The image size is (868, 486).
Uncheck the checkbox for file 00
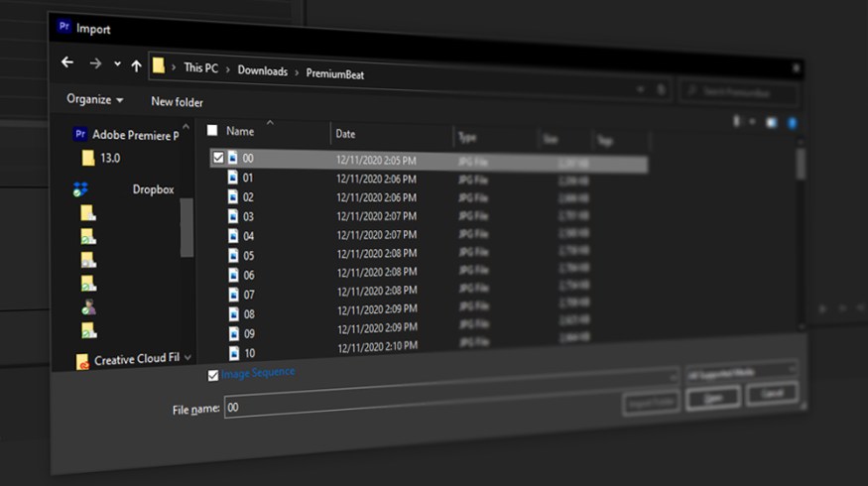tap(218, 158)
